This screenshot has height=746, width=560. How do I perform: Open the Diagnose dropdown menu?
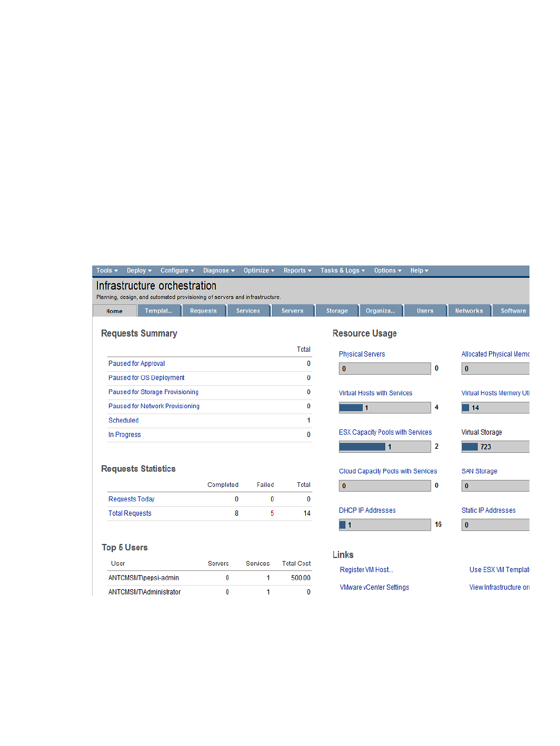pos(219,271)
